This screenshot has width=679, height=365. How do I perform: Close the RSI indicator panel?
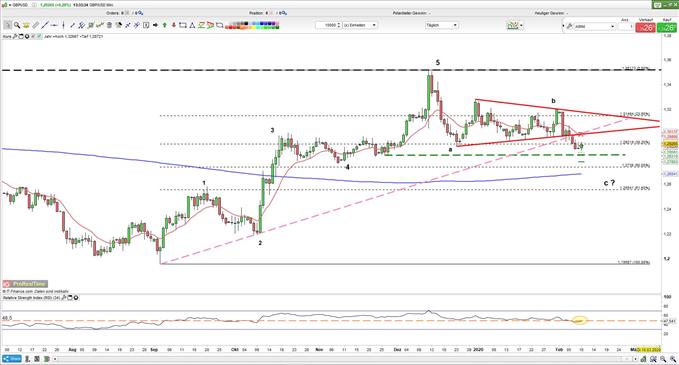(76, 297)
